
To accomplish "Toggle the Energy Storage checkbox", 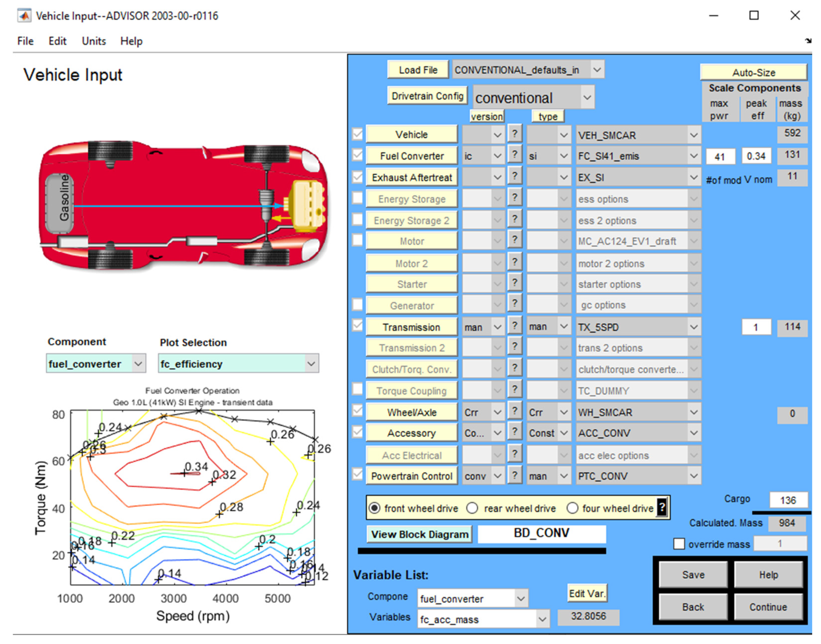I will click(357, 198).
